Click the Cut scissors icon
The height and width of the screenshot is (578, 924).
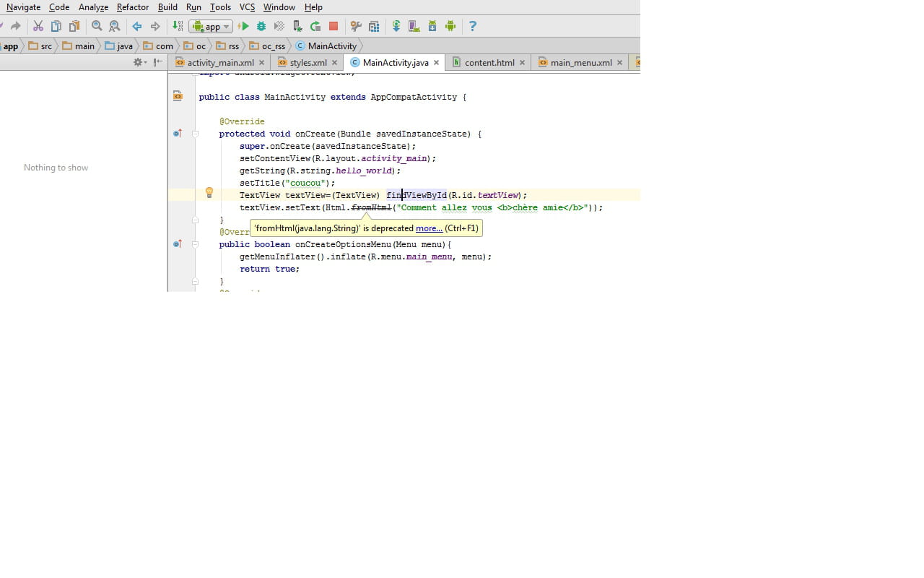(x=38, y=26)
